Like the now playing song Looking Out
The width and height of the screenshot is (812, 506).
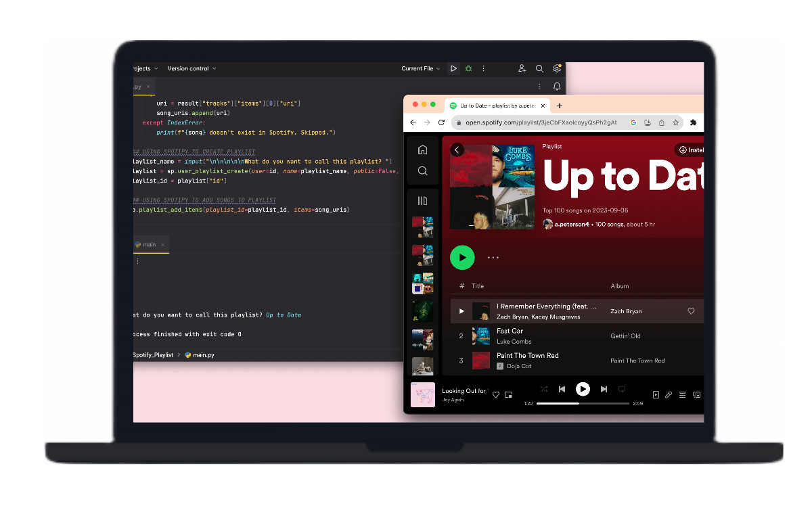tap(495, 395)
